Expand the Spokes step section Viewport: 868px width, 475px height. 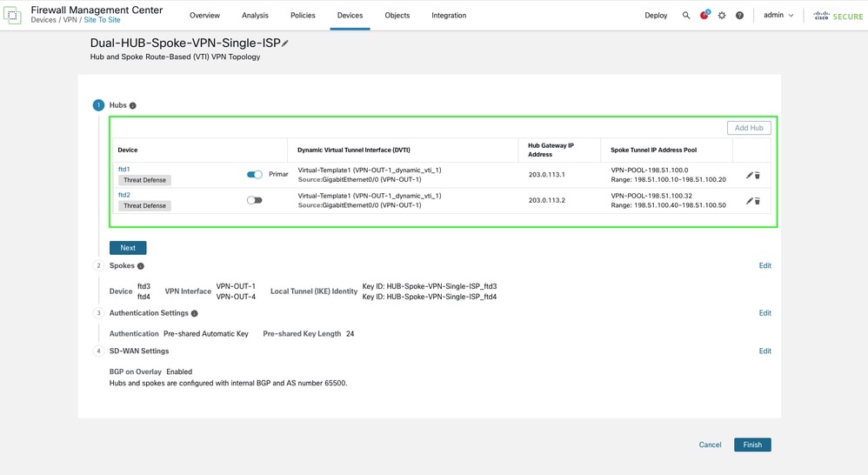(x=765, y=266)
